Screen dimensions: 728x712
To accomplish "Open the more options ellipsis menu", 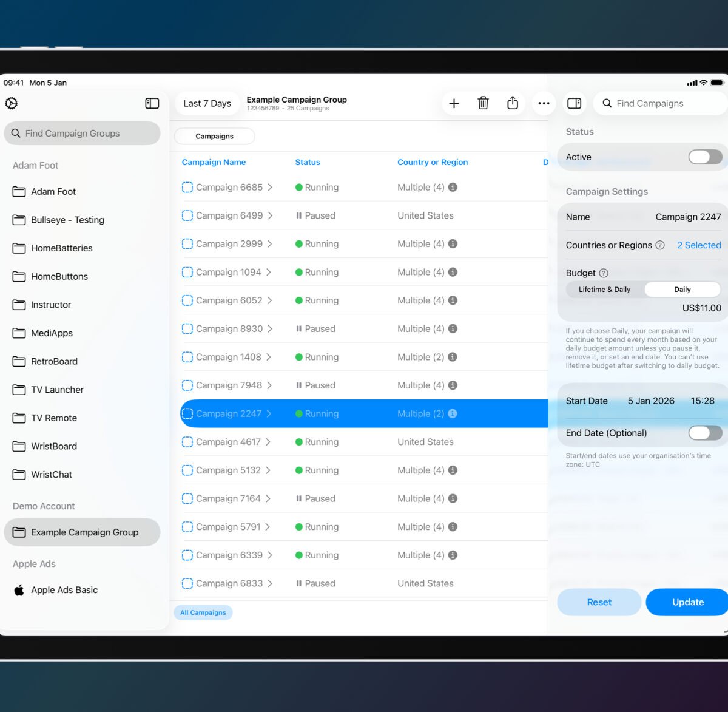I will [x=544, y=103].
